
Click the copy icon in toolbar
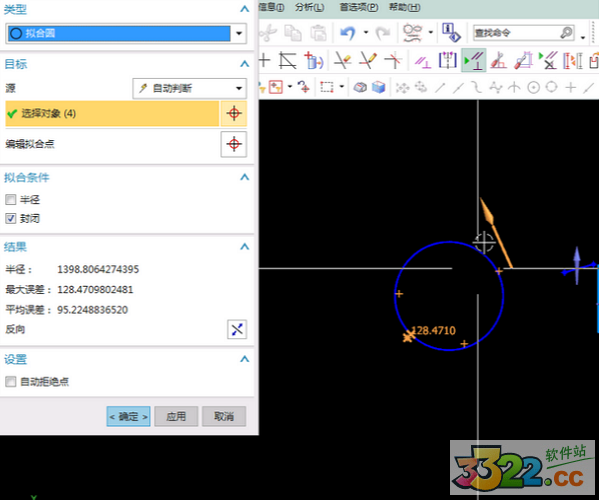295,33
